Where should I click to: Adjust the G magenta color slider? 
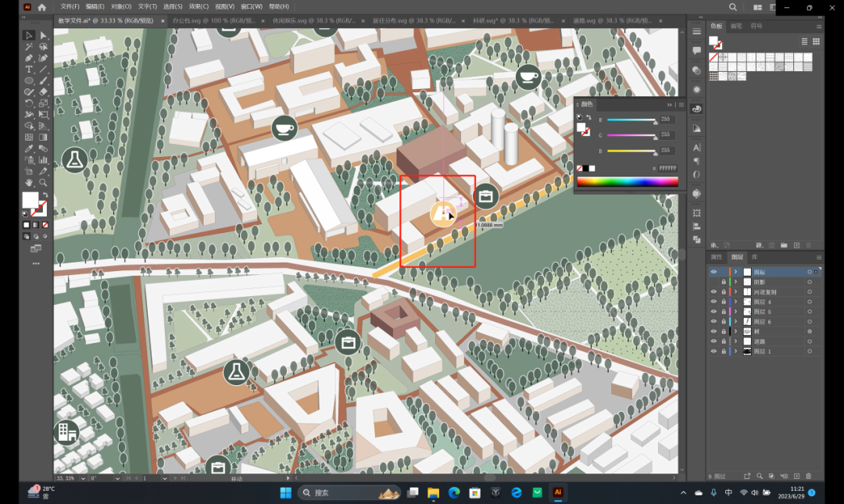tap(631, 136)
